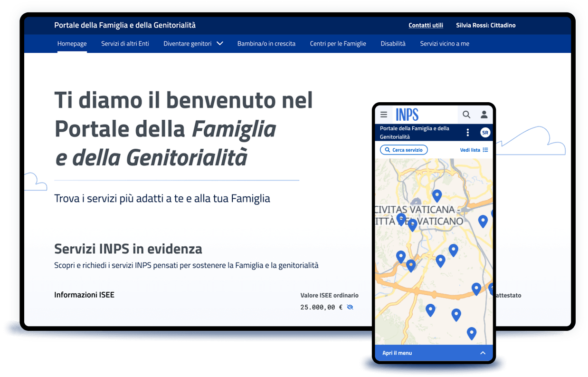The height and width of the screenshot is (377, 588).
Task: Tap the list icon beside Vedi lista
Action: (x=486, y=149)
